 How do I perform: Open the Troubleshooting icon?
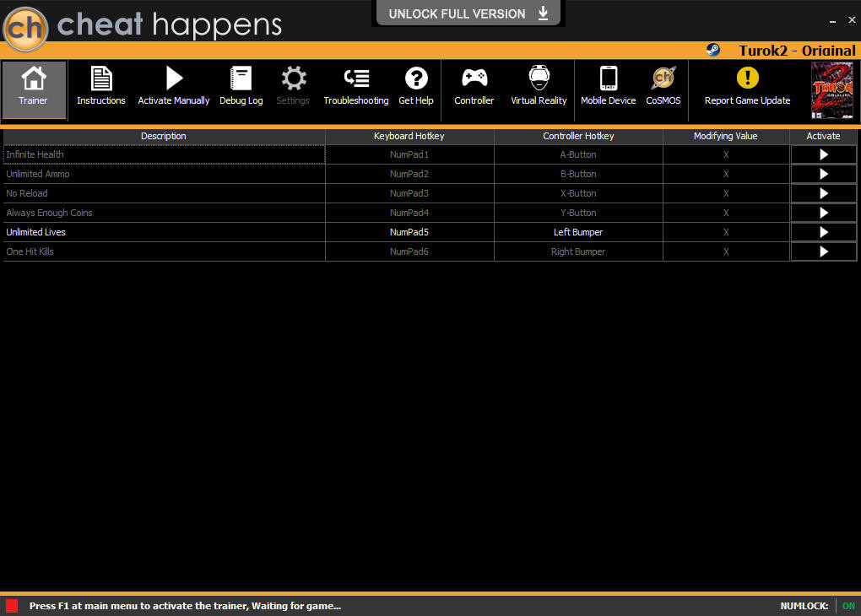(356, 78)
